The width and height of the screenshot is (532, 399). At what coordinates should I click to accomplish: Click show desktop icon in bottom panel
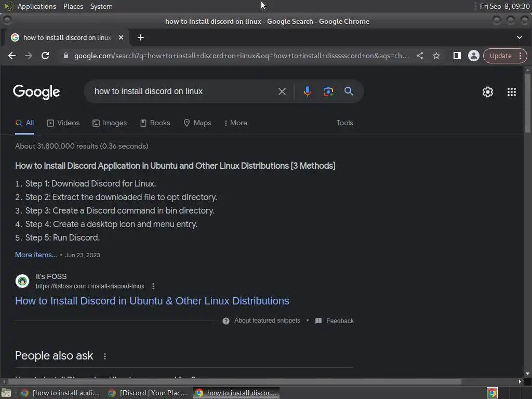click(6, 393)
